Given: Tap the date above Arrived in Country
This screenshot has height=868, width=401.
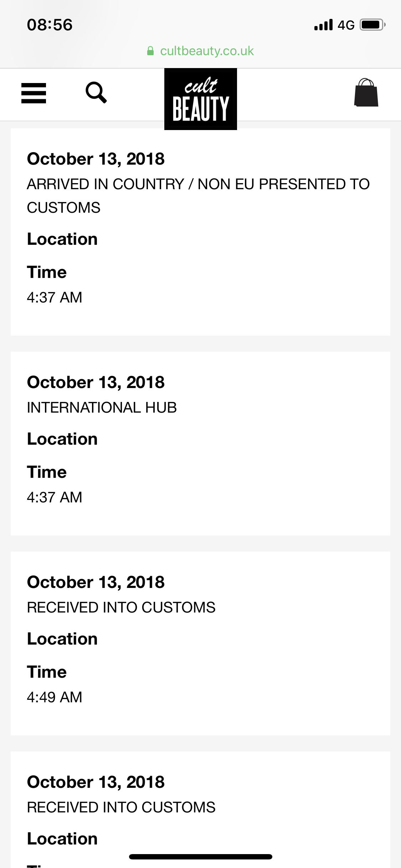Looking at the screenshot, I should tap(96, 159).
